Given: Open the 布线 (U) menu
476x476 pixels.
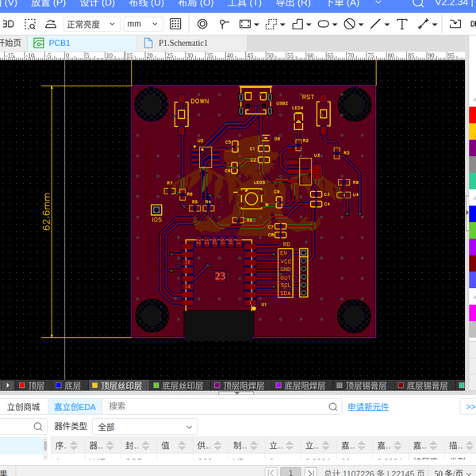Looking at the screenshot, I should pyautogui.click(x=147, y=3).
